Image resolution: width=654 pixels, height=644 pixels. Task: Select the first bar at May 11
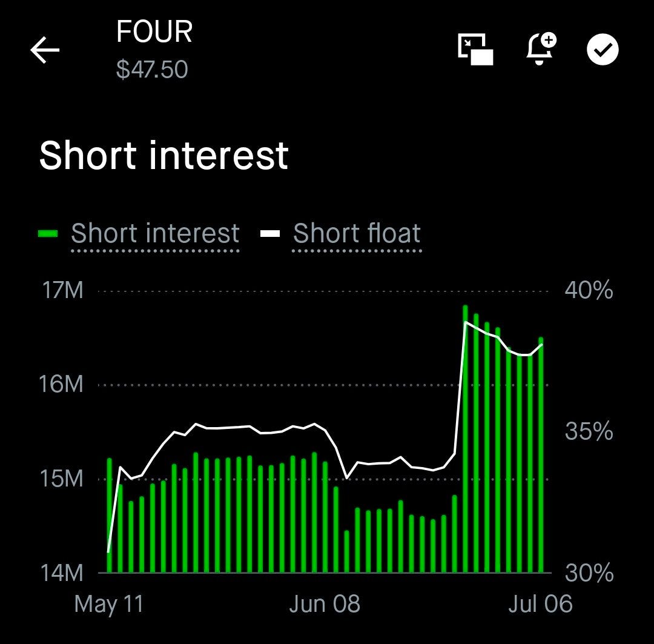[x=110, y=516]
